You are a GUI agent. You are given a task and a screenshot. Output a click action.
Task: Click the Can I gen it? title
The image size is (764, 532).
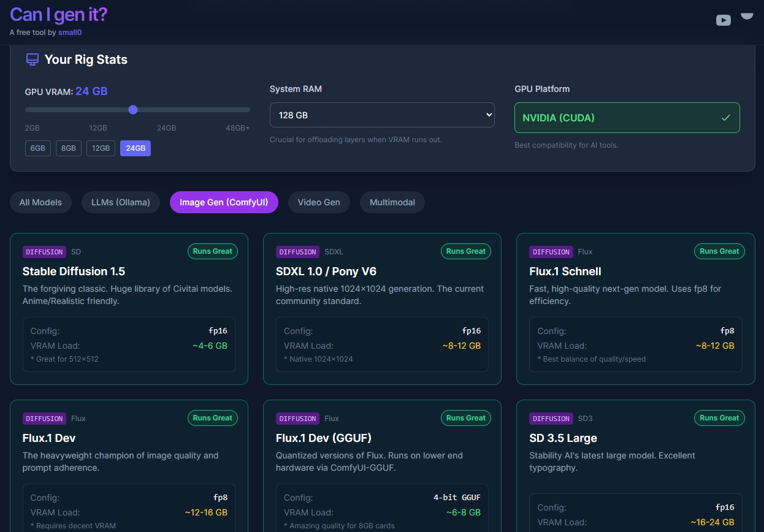pos(58,15)
